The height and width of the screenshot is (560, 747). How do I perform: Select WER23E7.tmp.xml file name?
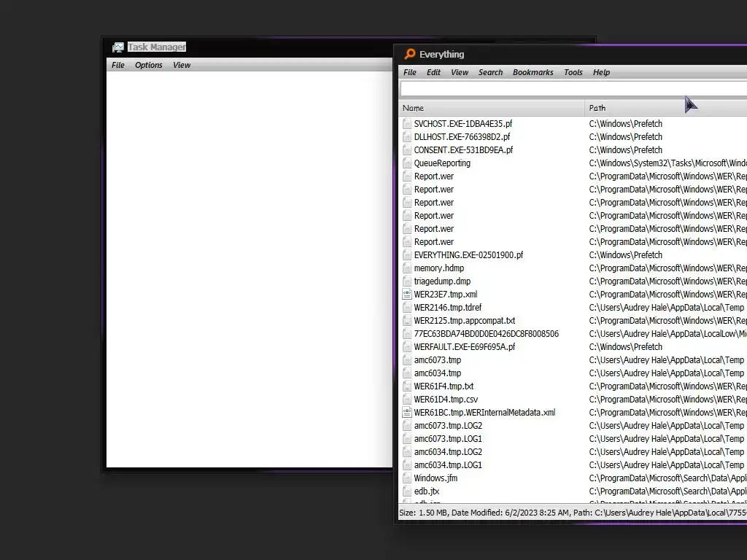(446, 295)
